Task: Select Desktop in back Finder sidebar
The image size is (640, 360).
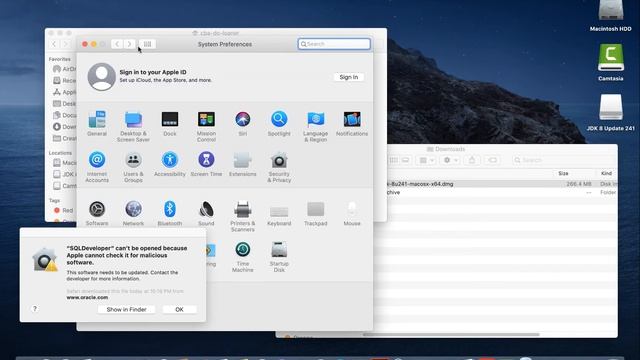Action: (x=65, y=104)
